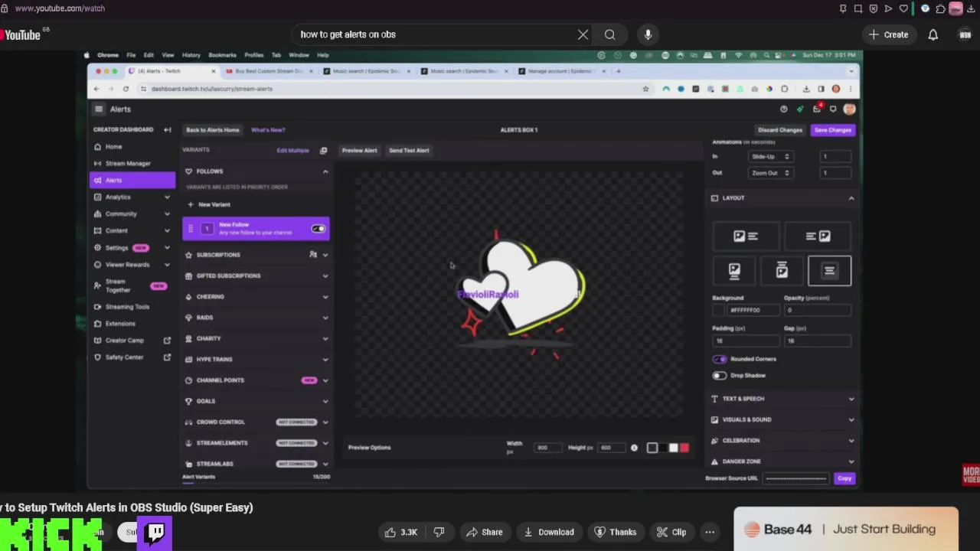Collapse the Follows section

click(x=325, y=171)
